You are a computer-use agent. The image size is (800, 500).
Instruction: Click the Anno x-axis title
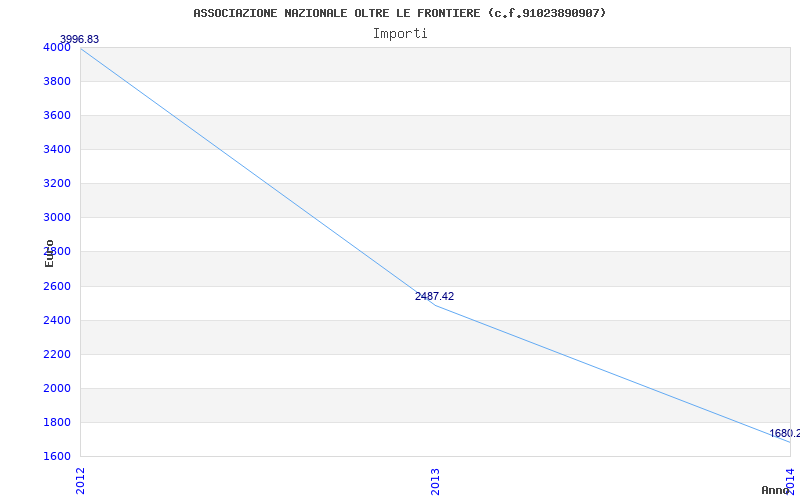pos(776,490)
